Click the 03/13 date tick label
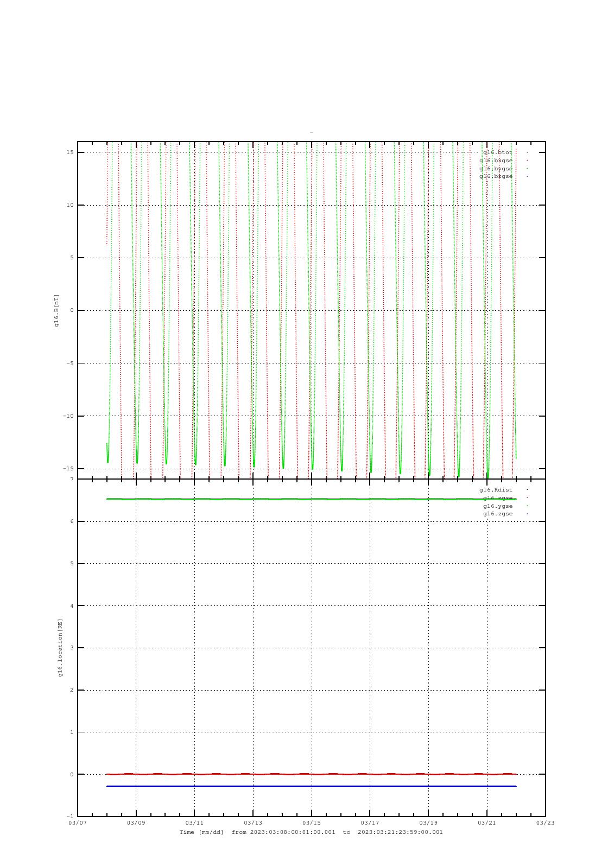Viewport: 614px width, 868px height. point(253,823)
